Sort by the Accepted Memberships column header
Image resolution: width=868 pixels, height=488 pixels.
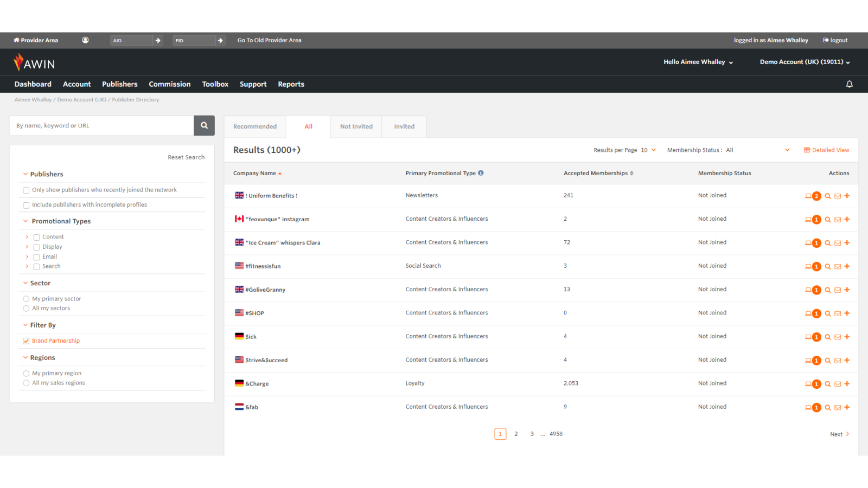(598, 173)
